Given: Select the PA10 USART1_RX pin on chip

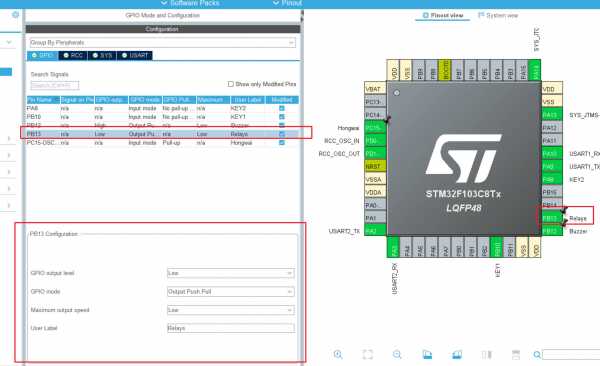Looking at the screenshot, I should click(552, 154).
